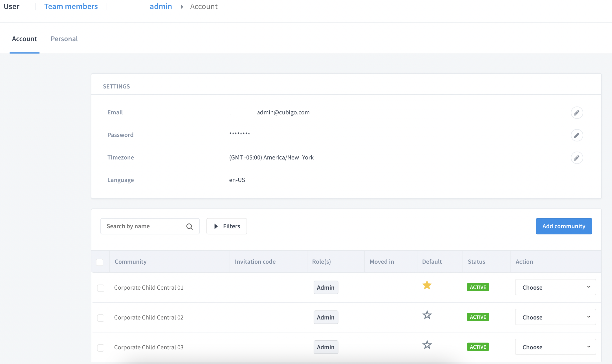Click the User heading text
This screenshot has height=364, width=612.
[12, 6]
